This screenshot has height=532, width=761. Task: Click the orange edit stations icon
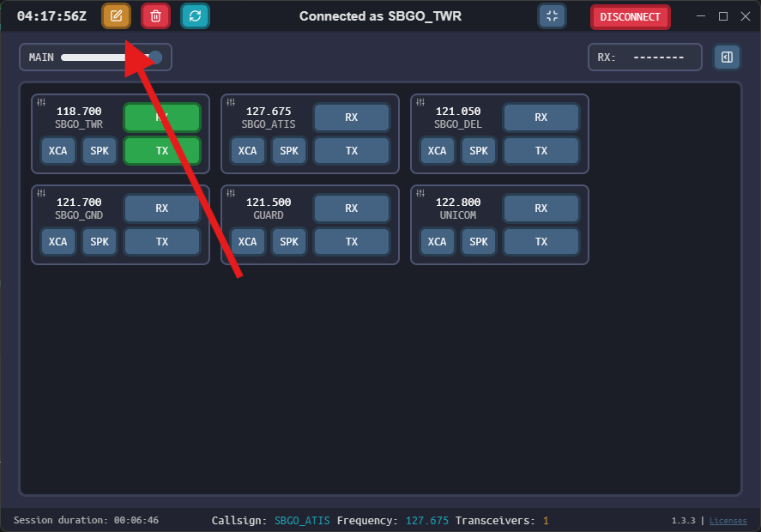pos(117,16)
